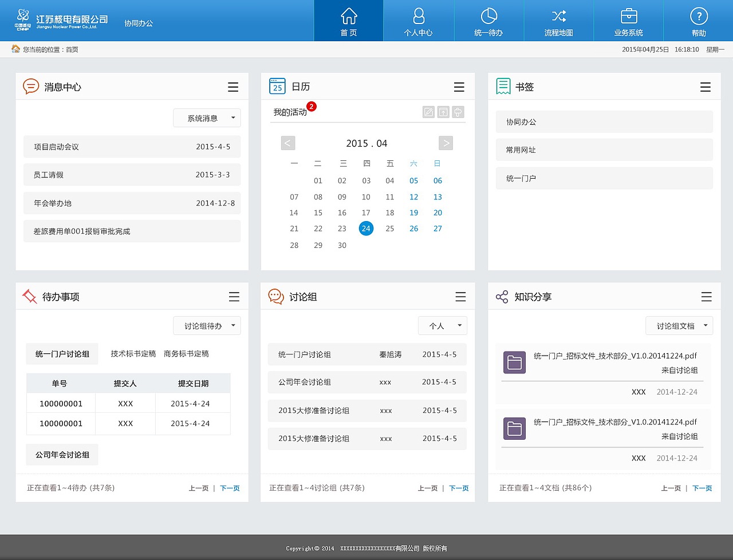Click 上一页 in the 待办事项 panel
This screenshot has width=733, height=560.
[199, 488]
